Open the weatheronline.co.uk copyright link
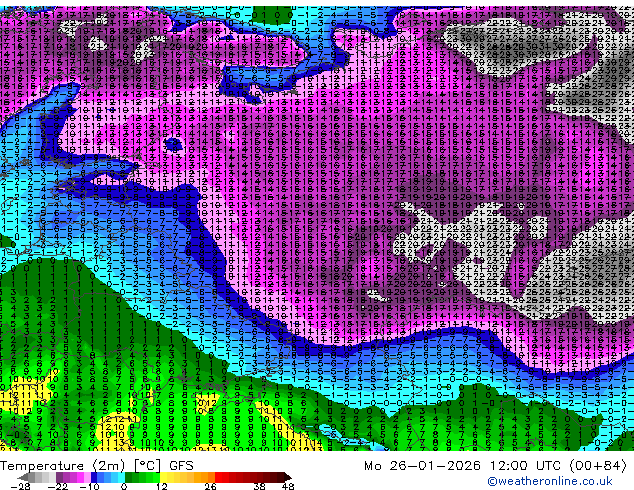634x490 pixels. click(x=550, y=481)
